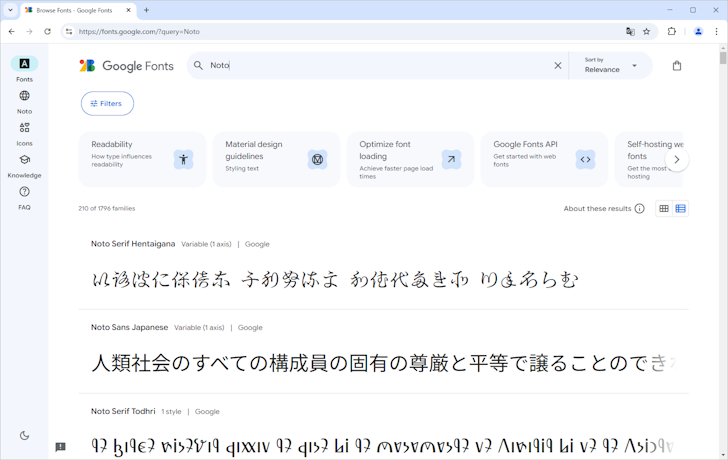View site information icon in address bar
The height and width of the screenshot is (460, 728).
pyautogui.click(x=69, y=32)
